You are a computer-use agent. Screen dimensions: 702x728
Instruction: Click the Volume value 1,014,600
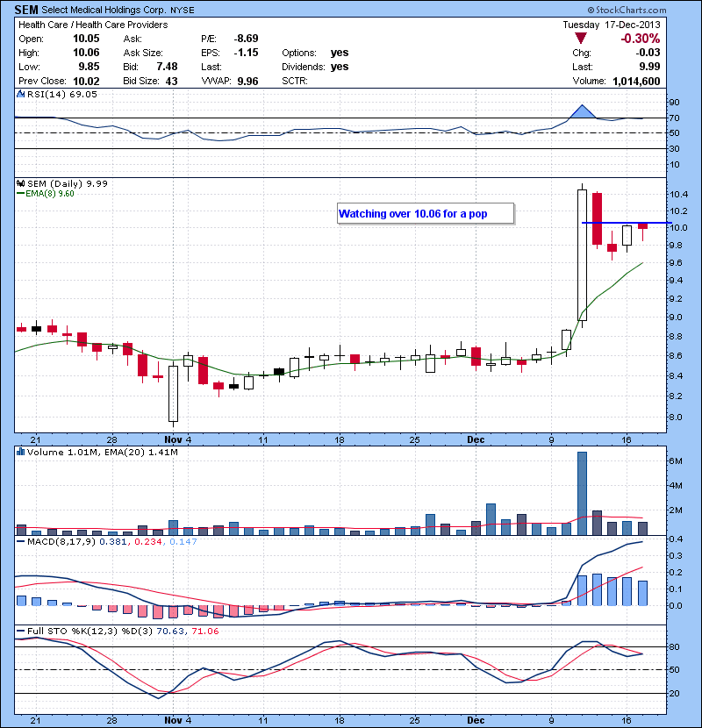636,81
